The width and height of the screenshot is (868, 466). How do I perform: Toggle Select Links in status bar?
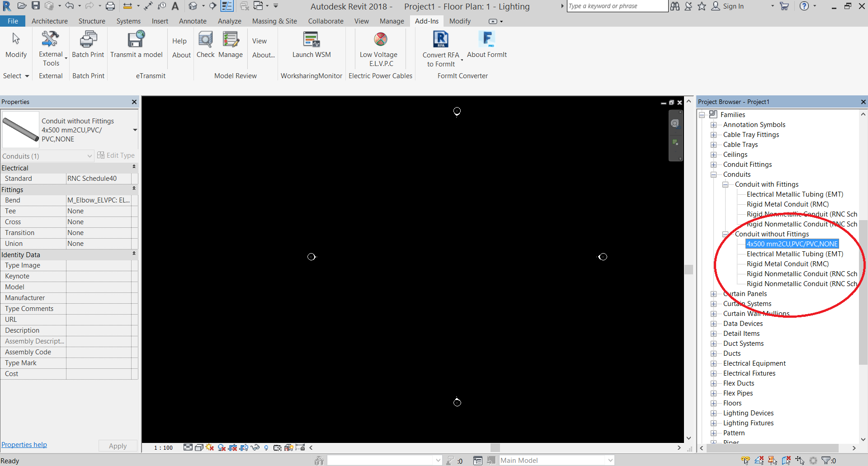pyautogui.click(x=745, y=460)
